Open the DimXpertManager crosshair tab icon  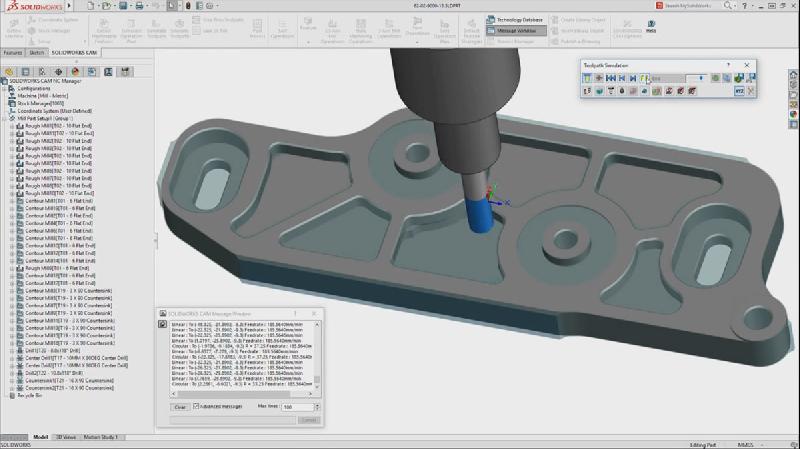[58, 72]
